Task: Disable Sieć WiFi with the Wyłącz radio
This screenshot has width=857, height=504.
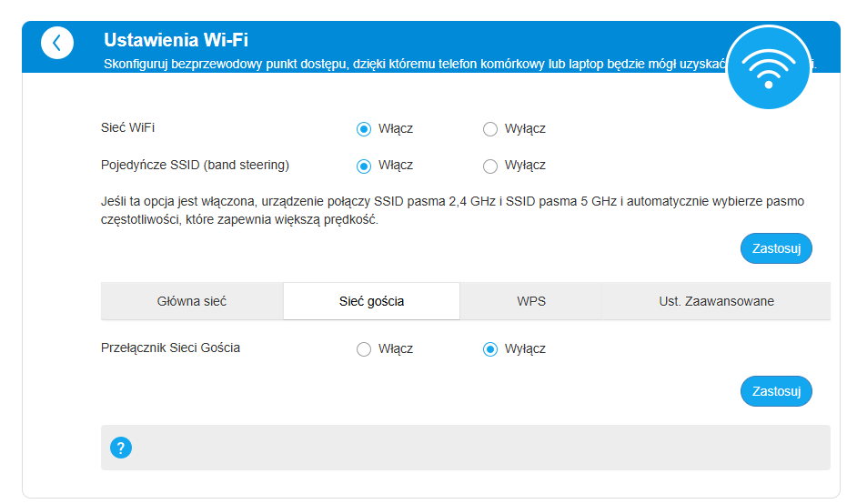Action: click(490, 129)
